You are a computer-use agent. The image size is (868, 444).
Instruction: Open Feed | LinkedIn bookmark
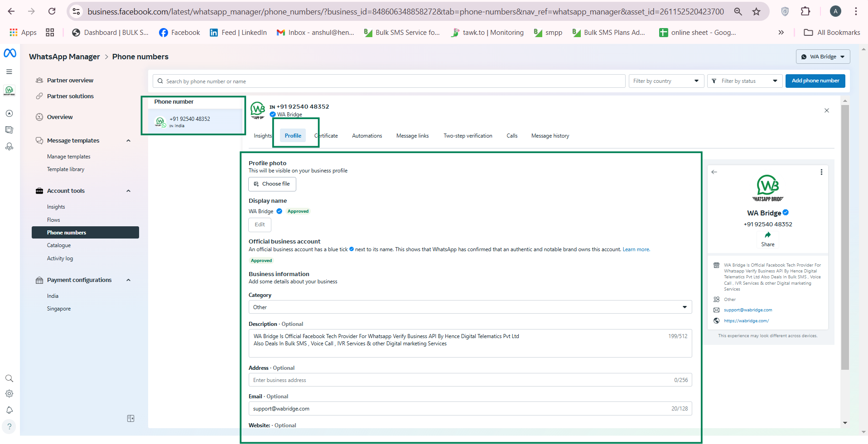pos(238,33)
